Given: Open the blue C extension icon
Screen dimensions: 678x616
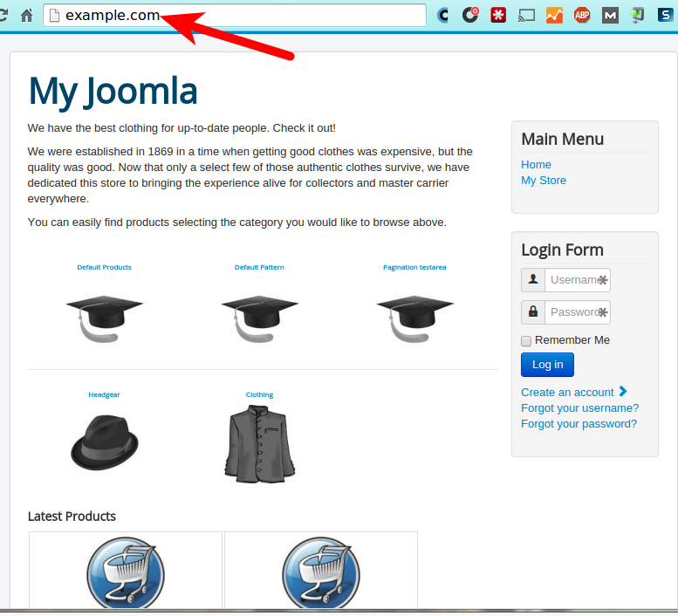Looking at the screenshot, I should click(x=442, y=16).
